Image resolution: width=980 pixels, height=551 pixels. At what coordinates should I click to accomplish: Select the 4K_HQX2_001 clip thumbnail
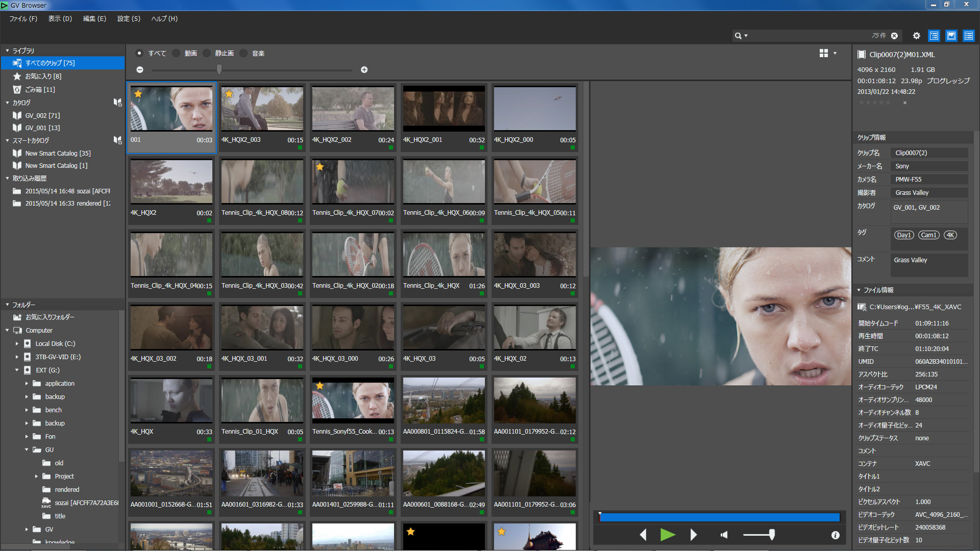point(444,108)
